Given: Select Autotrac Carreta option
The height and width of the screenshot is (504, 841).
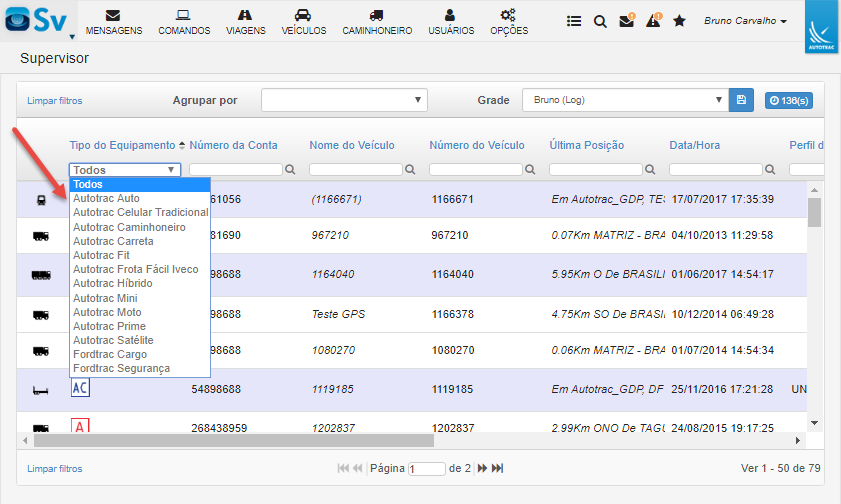Looking at the screenshot, I should coord(140,241).
